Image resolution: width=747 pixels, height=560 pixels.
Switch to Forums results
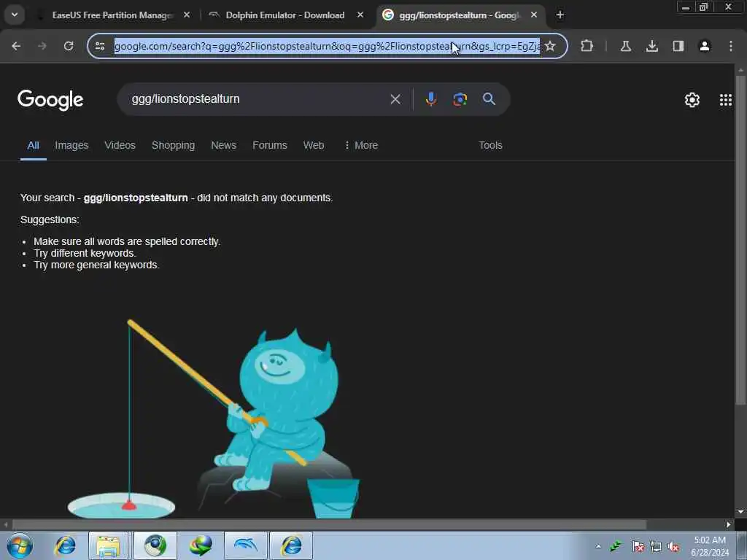[x=270, y=145]
